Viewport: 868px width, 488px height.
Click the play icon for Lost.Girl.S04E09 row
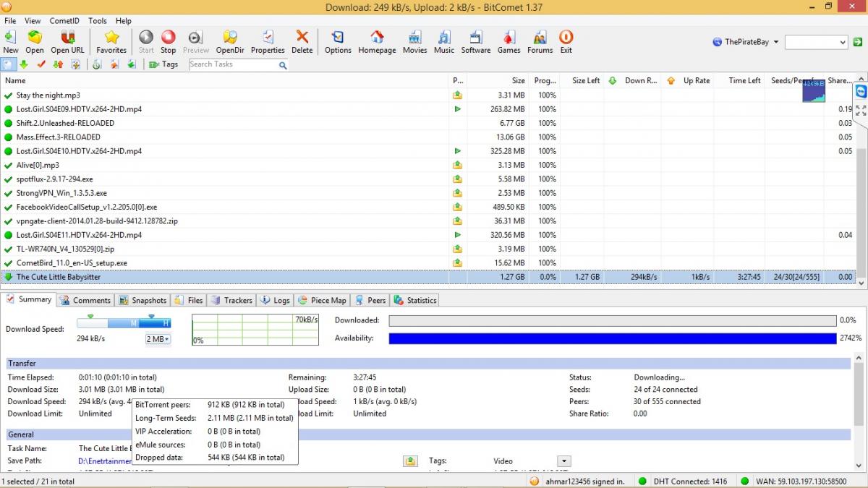[x=457, y=109]
